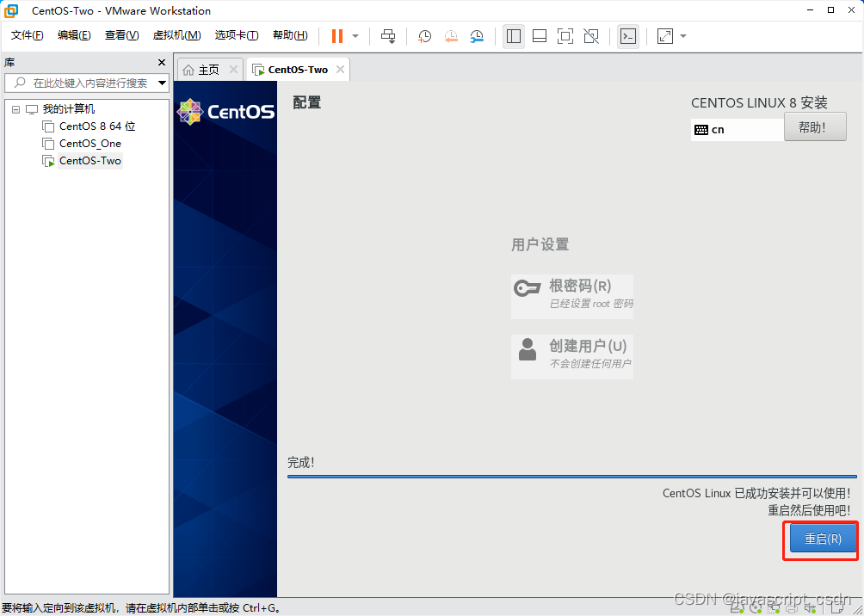Select CentOS_One in the library tree
This screenshot has width=864, height=616.
pyautogui.click(x=89, y=144)
